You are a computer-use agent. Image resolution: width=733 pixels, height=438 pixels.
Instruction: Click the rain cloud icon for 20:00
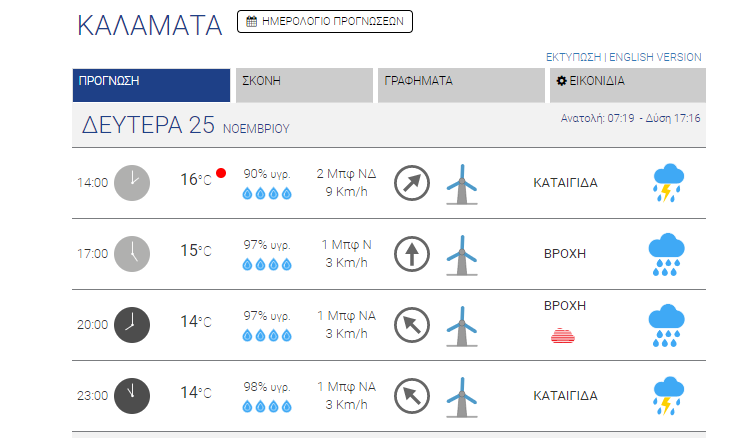[x=666, y=325]
